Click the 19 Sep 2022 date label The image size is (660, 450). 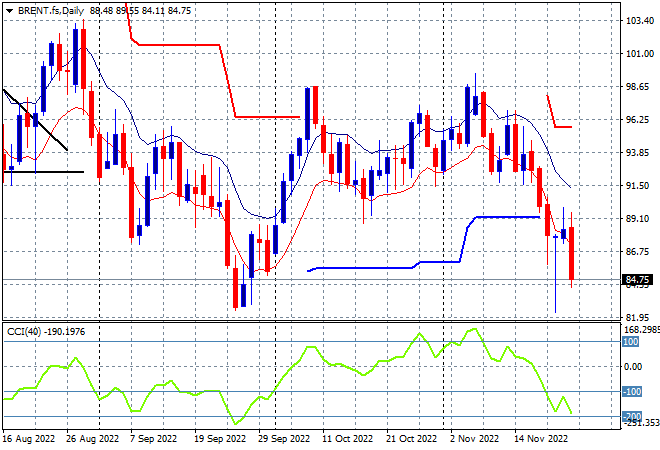tap(220, 439)
